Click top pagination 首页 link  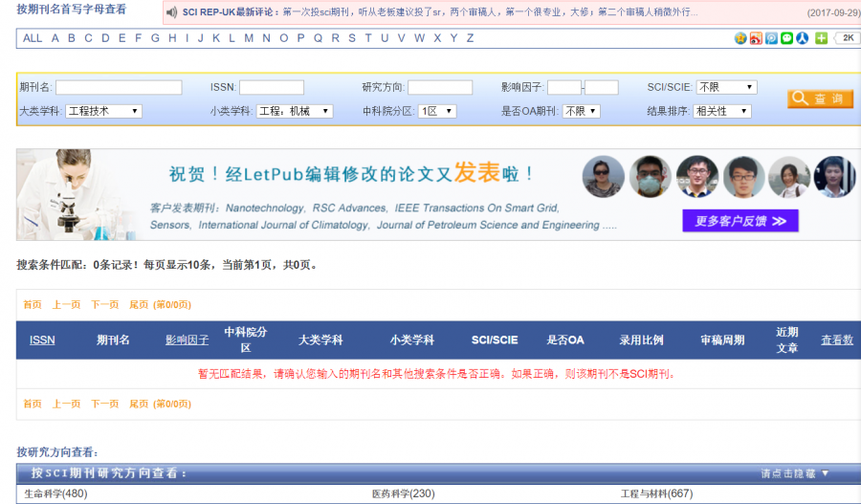(x=33, y=305)
